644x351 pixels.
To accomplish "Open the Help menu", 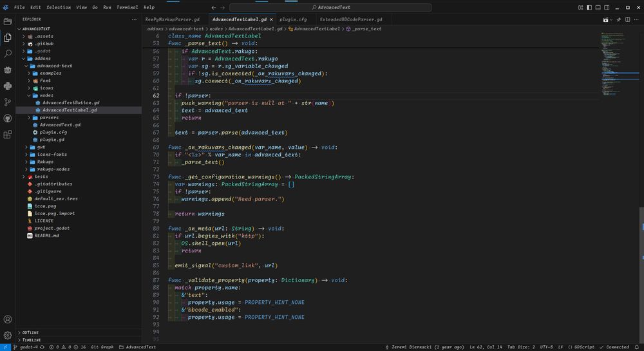I will tap(149, 7).
